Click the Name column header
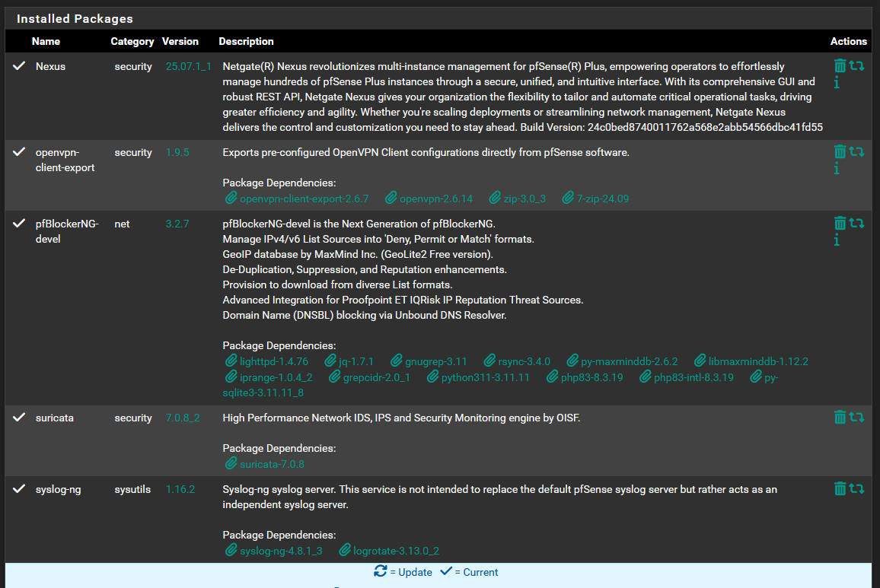Viewport: 880px width, 588px height. coord(46,42)
